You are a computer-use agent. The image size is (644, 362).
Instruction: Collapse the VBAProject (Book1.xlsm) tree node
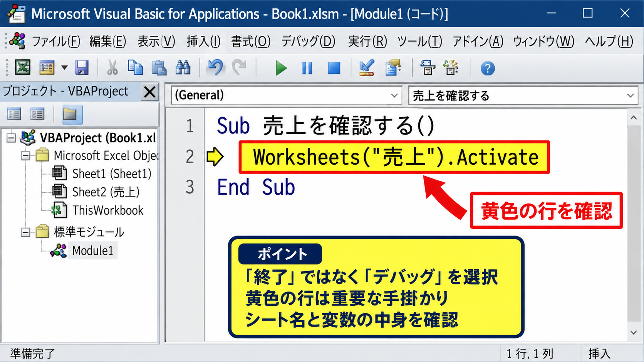(x=11, y=138)
